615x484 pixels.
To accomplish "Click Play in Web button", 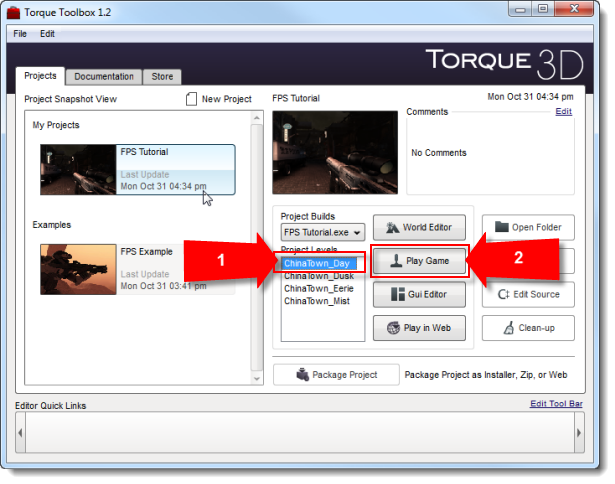I will pos(419,328).
